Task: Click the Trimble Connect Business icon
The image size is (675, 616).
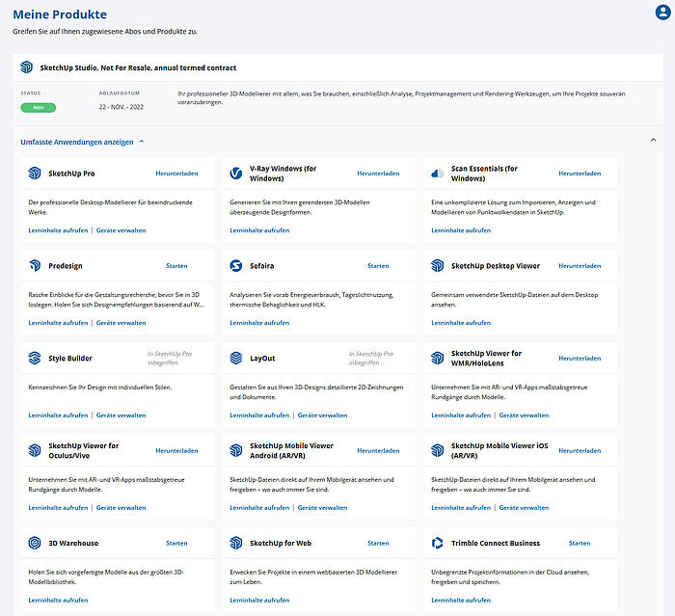Action: (x=438, y=543)
